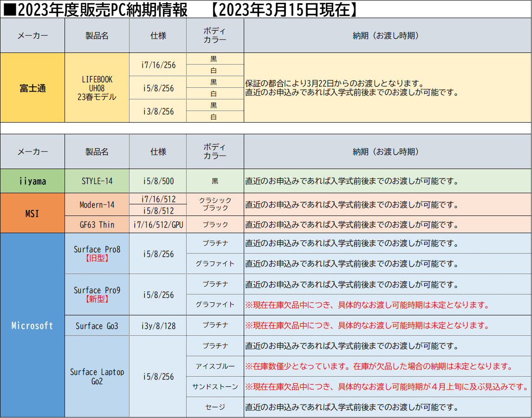This screenshot has width=532, height=418.
Task: Click the "富士通" maker cell
Action: (32, 88)
